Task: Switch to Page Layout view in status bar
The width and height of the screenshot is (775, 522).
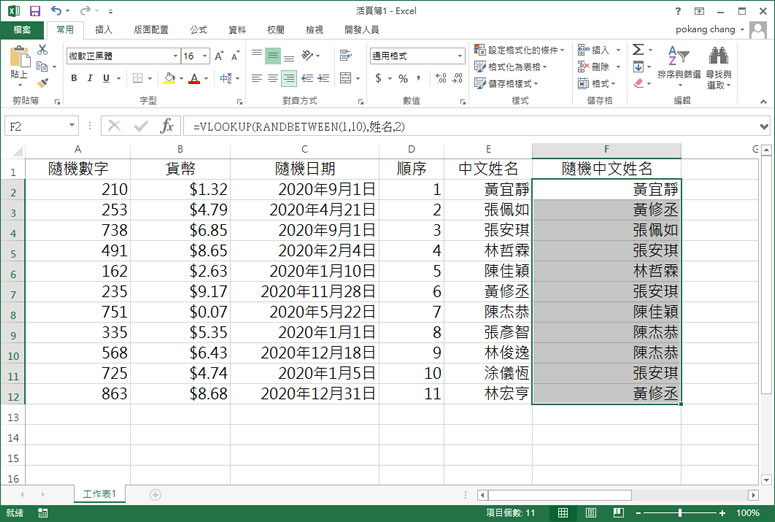Action: pos(592,512)
